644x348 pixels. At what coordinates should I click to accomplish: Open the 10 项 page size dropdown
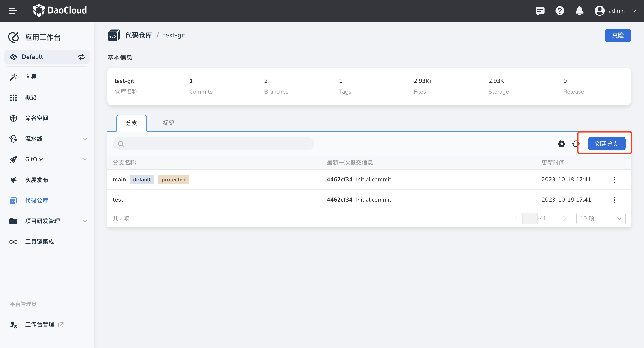[x=601, y=218]
